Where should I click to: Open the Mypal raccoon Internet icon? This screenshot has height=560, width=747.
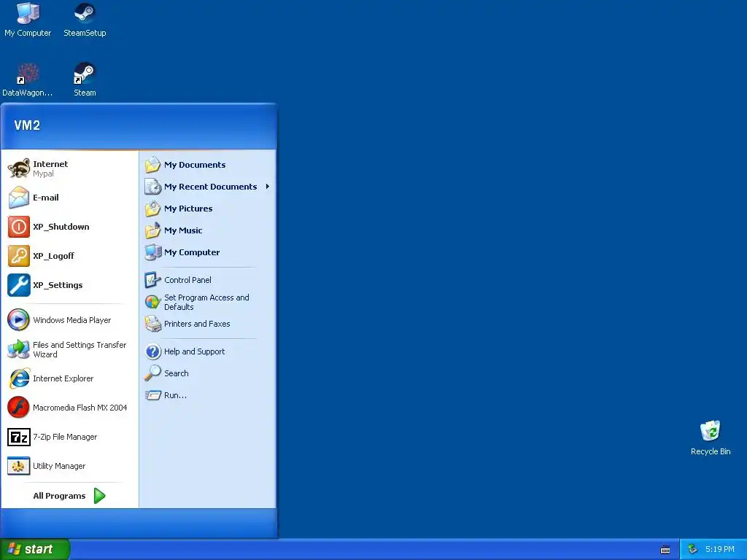pos(18,168)
